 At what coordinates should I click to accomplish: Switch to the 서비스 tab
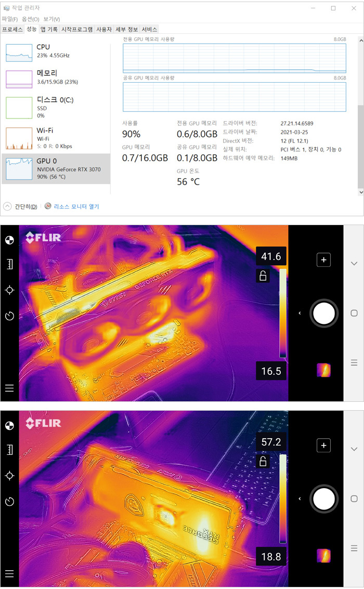pyautogui.click(x=149, y=29)
